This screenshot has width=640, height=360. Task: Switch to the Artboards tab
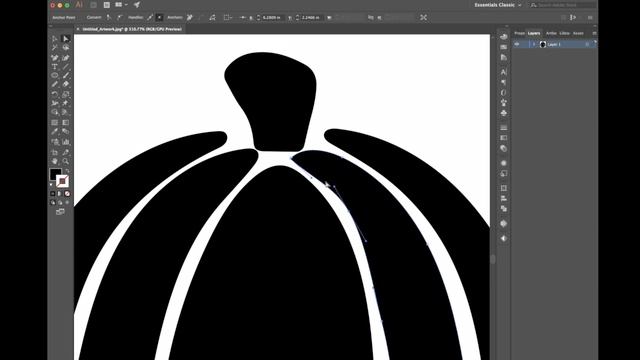click(551, 33)
